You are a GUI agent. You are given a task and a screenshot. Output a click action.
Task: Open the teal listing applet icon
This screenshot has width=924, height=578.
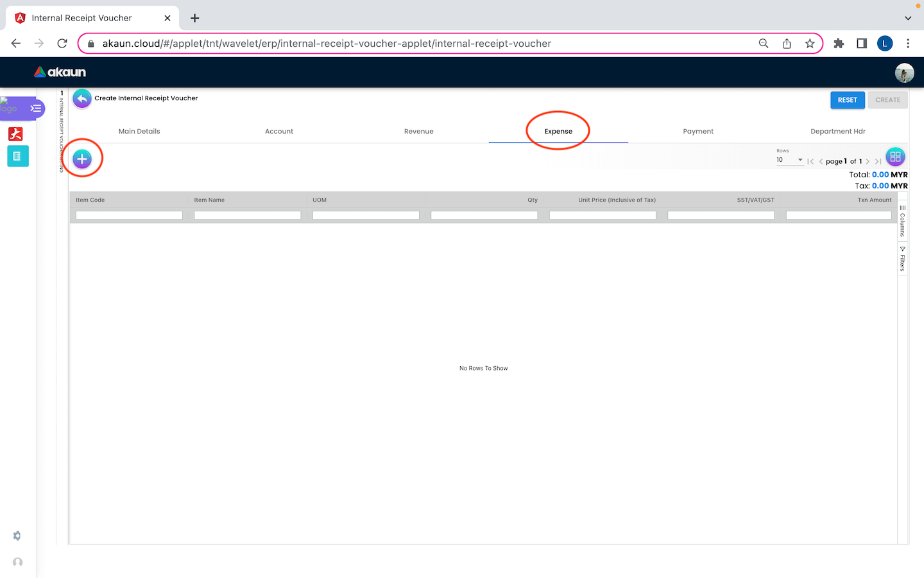[x=17, y=156]
